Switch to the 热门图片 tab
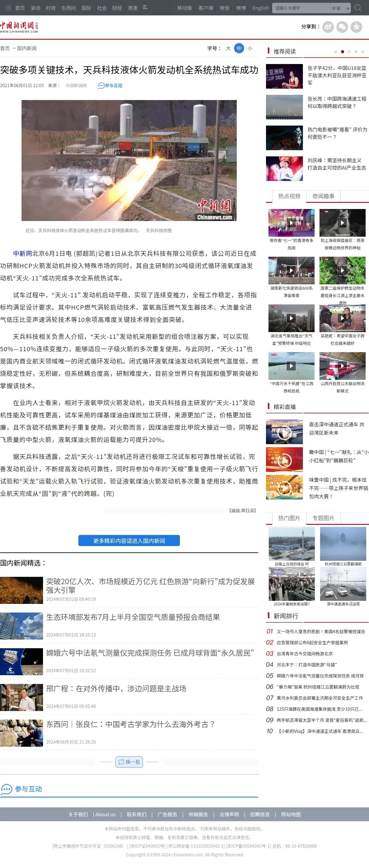The height and width of the screenshot is (868, 369). tap(289, 518)
